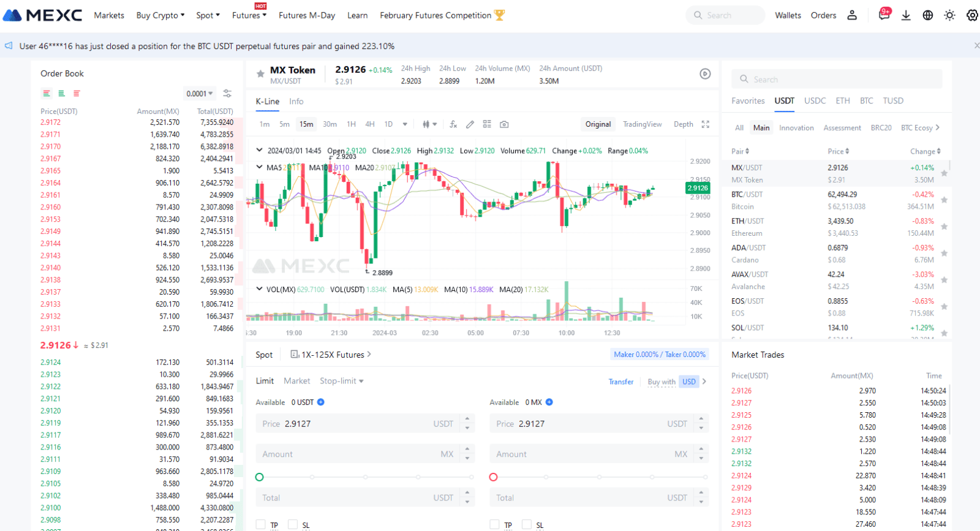Click the download app icon
980x531 pixels.
click(x=906, y=15)
